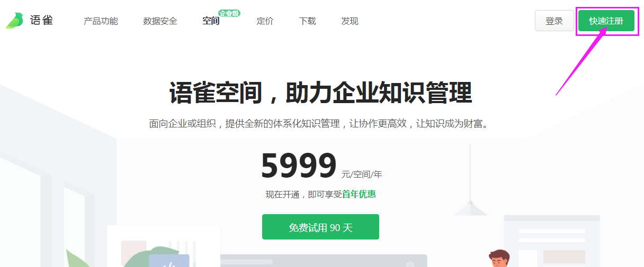
Task: Click the brown-haired person illustration
Action: pos(499,259)
